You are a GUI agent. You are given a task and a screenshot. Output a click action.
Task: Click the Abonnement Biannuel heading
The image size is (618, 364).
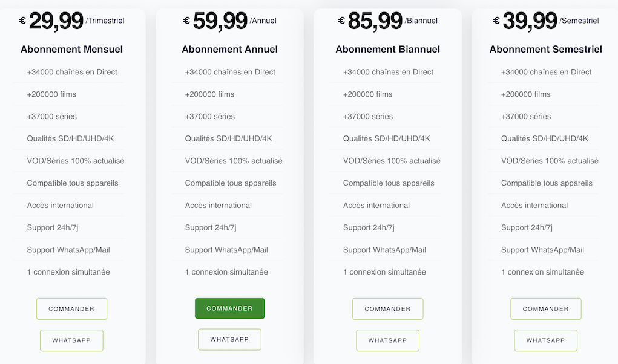pos(387,50)
